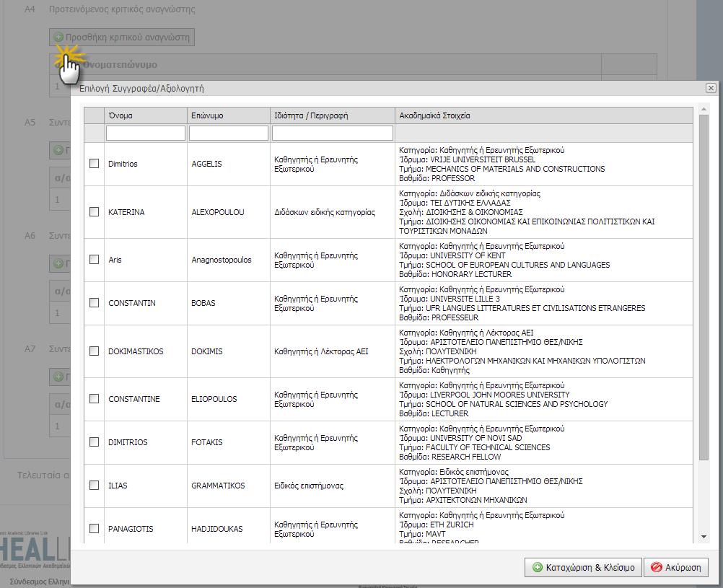Check the ILIAS GRAMMATIKOS checkbox
The height and width of the screenshot is (588, 723).
[x=94, y=485]
